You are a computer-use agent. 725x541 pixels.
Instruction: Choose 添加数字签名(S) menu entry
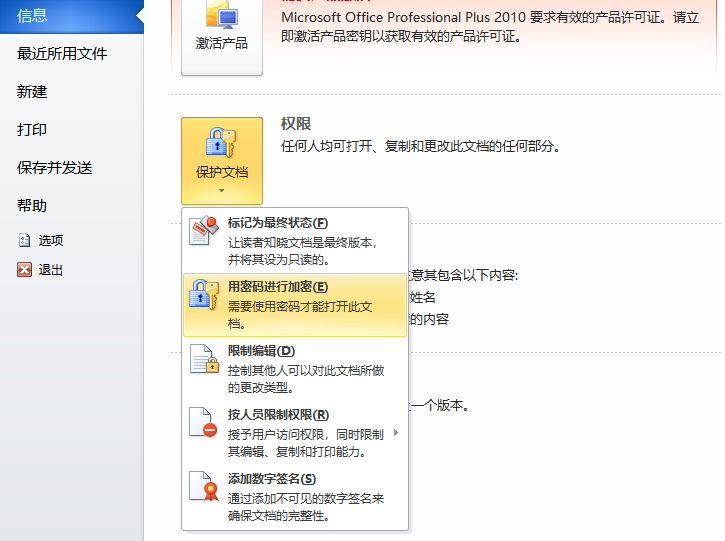(x=295, y=497)
